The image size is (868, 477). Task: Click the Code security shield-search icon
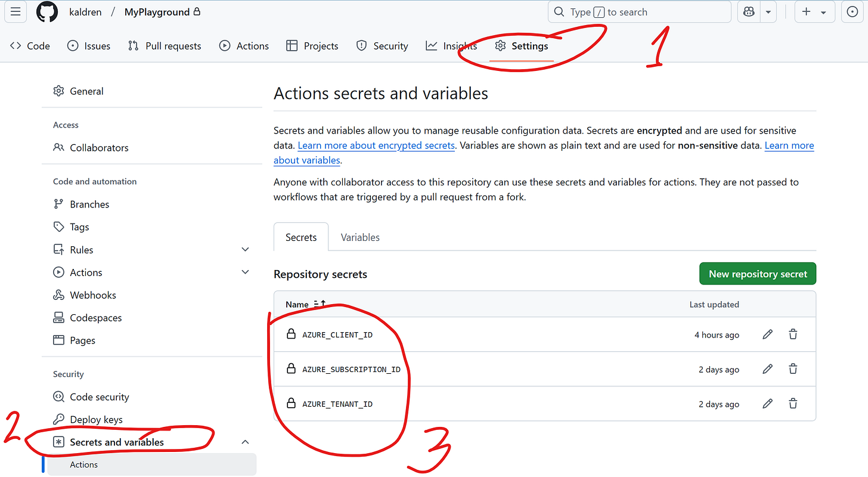click(x=58, y=397)
